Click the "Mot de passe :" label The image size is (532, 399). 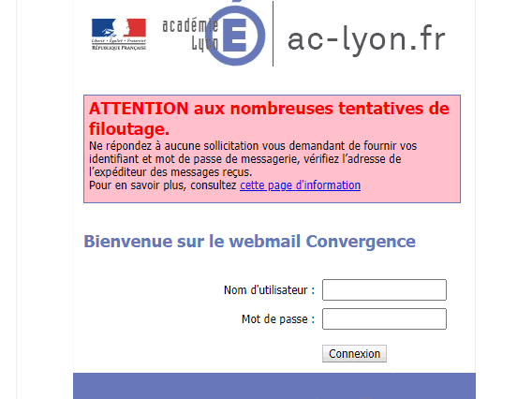tap(278, 319)
